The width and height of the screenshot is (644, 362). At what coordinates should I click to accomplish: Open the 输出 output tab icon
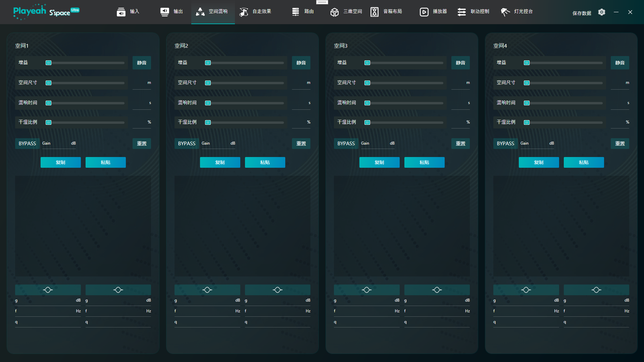[165, 12]
